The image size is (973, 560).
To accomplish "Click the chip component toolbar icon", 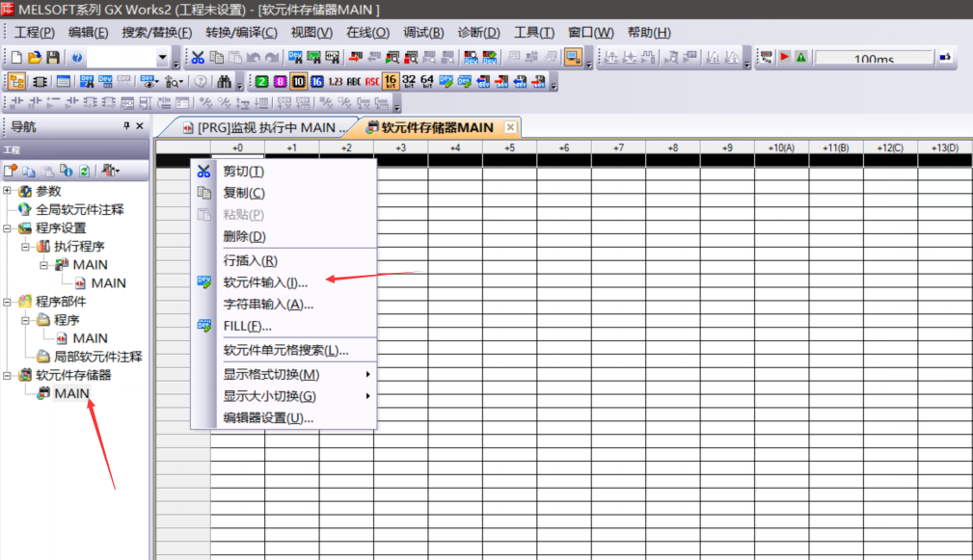I will [40, 81].
